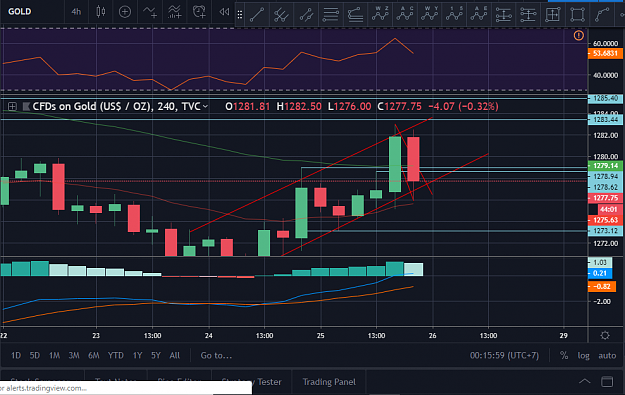Open timezone menu 00:15:59 (UTC+7)
Screen dimensions: 625x395
click(x=504, y=356)
